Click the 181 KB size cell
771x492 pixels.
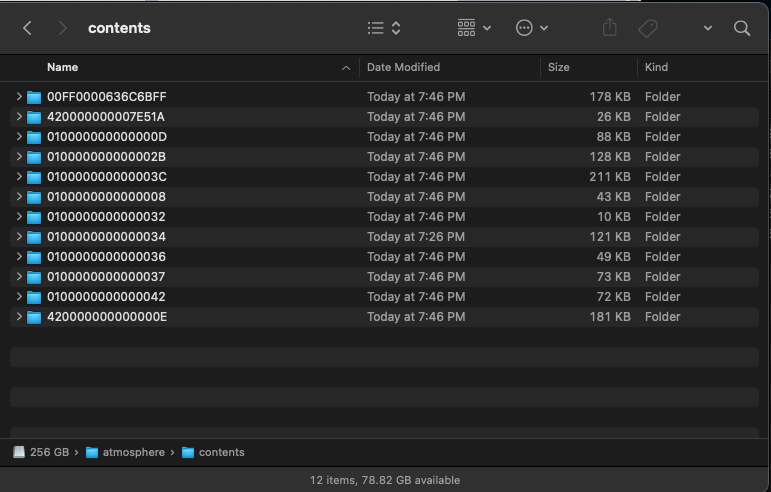[610, 317]
